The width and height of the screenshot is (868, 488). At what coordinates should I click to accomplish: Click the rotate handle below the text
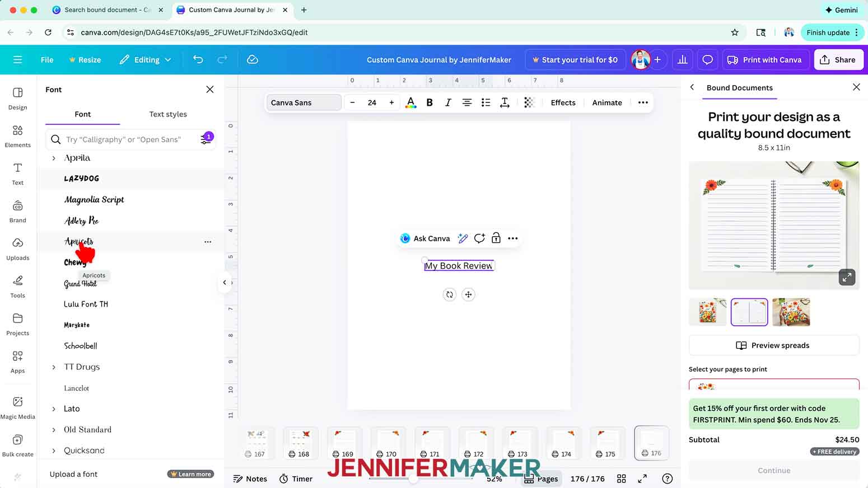point(450,294)
